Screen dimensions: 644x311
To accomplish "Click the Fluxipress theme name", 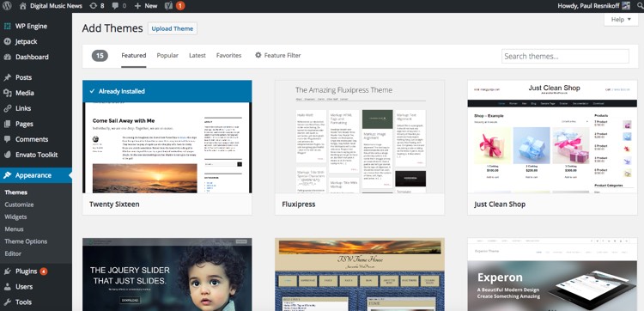I will (299, 204).
